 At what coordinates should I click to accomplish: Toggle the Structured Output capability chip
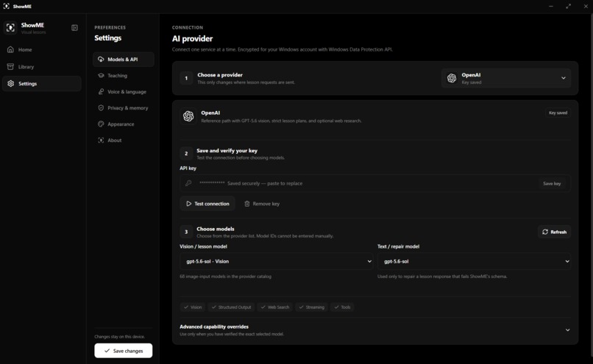(x=232, y=307)
